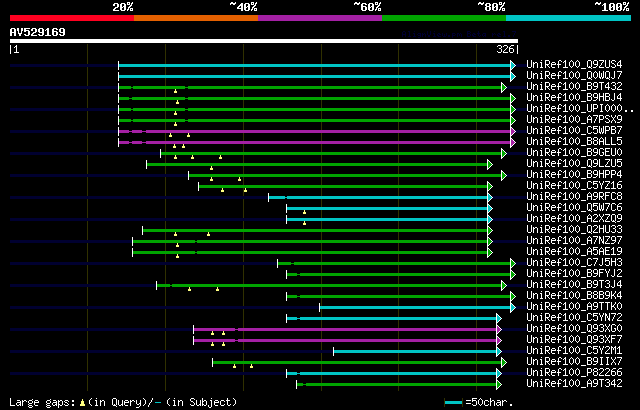Select the UniRef100_A2XZQ9 label
The width and height of the screenshot is (640, 410).
pos(574,219)
